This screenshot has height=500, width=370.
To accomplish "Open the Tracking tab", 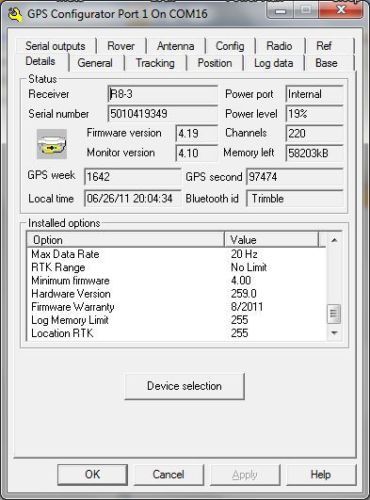I will (155, 63).
